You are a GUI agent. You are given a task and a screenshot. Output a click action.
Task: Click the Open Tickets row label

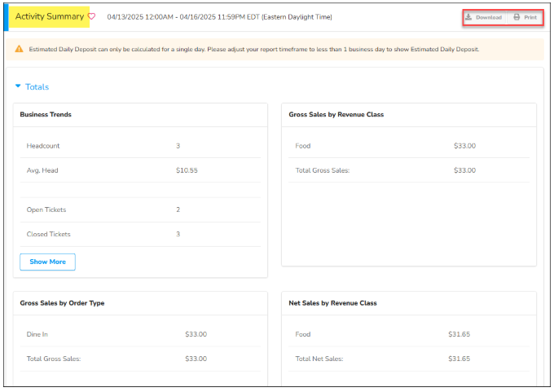tap(46, 209)
